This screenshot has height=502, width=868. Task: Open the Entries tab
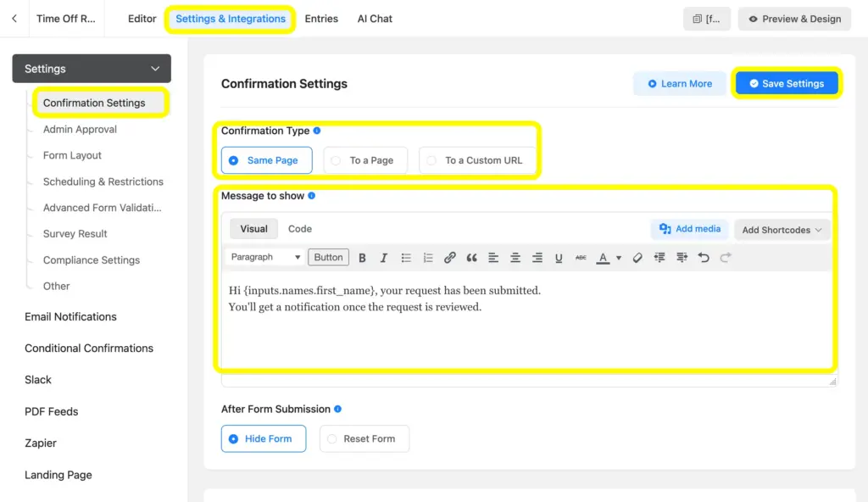click(x=321, y=19)
